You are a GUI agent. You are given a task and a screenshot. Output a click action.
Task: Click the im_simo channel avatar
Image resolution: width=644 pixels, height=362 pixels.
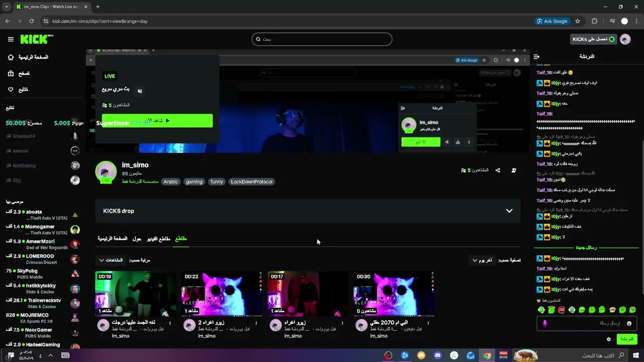click(x=106, y=171)
